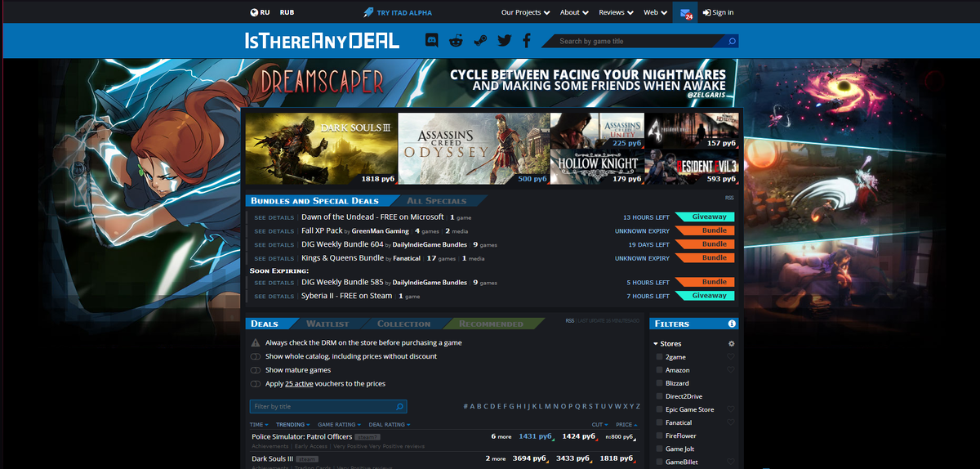The height and width of the screenshot is (469, 980).
Task: Click the rocket icon beside Try ITAD Alpha
Action: 369,12
